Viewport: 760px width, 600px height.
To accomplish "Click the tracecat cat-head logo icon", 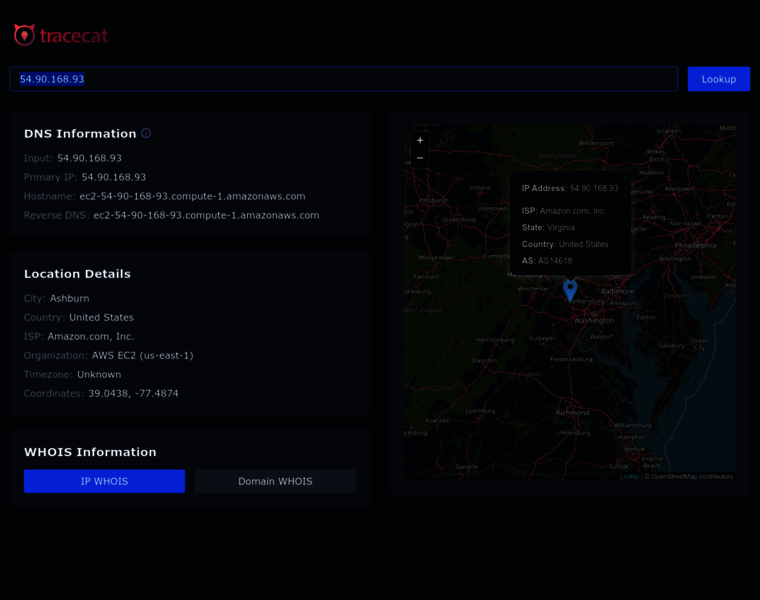I will [x=24, y=36].
